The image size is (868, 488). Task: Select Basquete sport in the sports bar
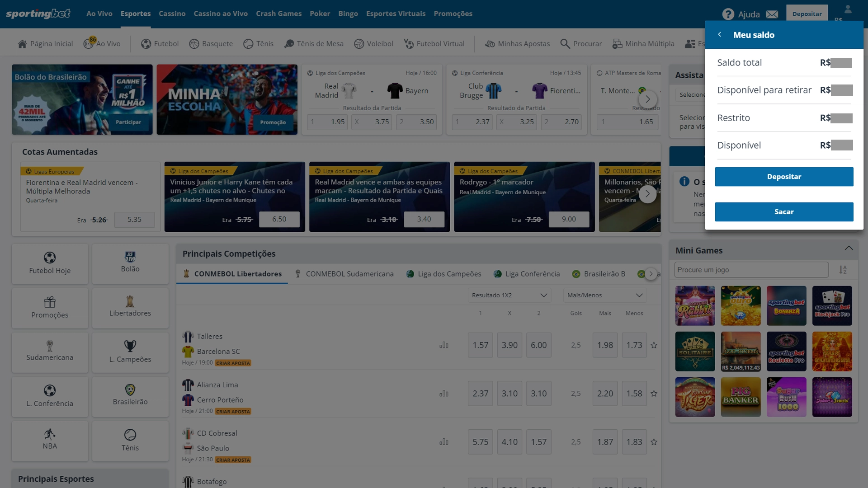[211, 44]
